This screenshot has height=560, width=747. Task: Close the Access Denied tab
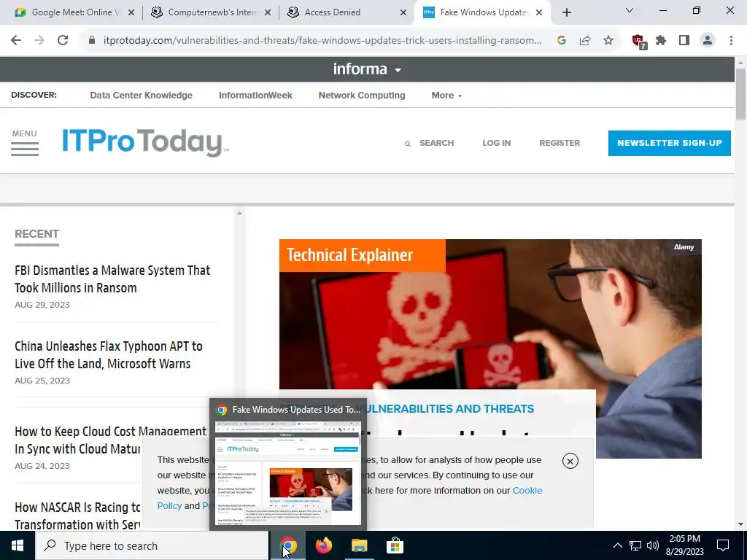pyautogui.click(x=403, y=13)
